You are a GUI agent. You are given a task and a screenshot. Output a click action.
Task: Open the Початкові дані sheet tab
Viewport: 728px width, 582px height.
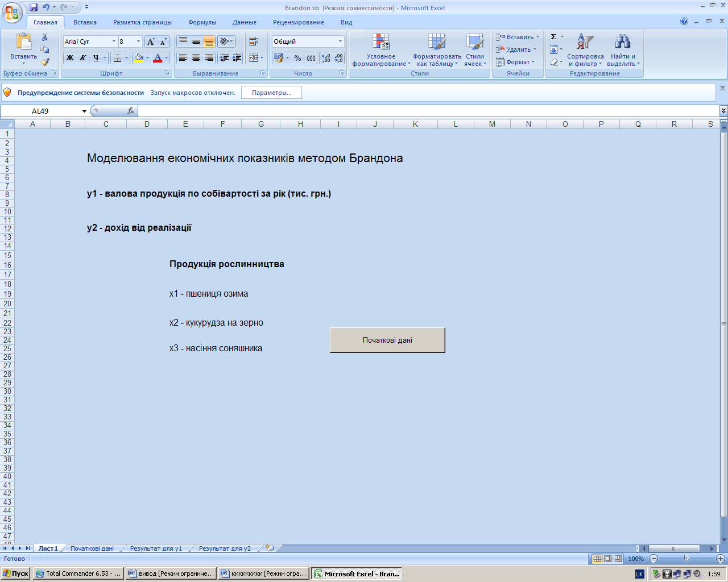[92, 548]
